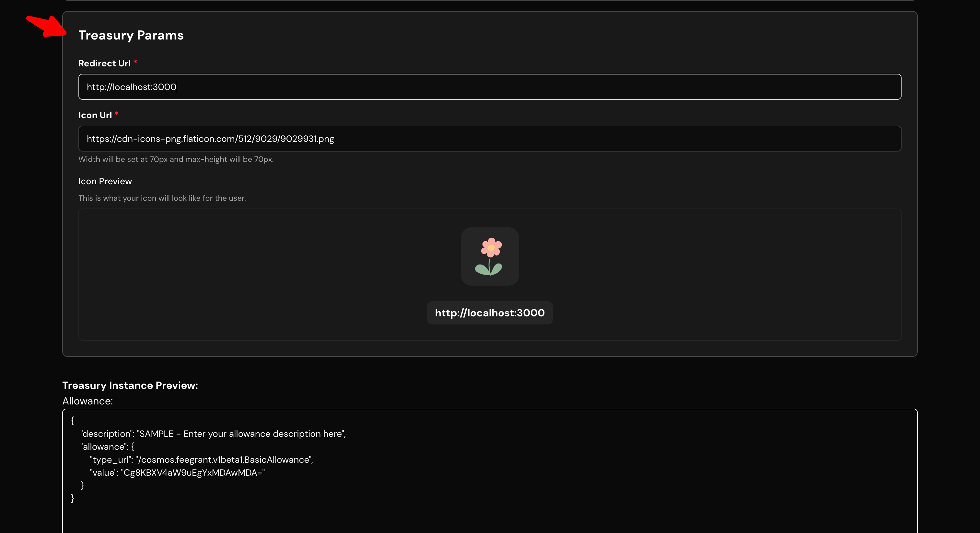This screenshot has height=533, width=980.
Task: Click the Icon Url input field
Action: pyautogui.click(x=490, y=138)
